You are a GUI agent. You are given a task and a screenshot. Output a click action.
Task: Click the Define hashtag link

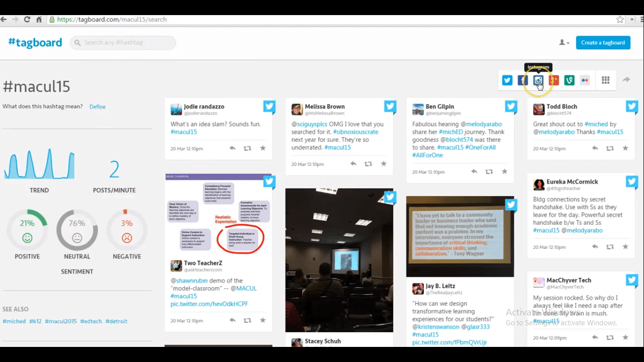98,107
